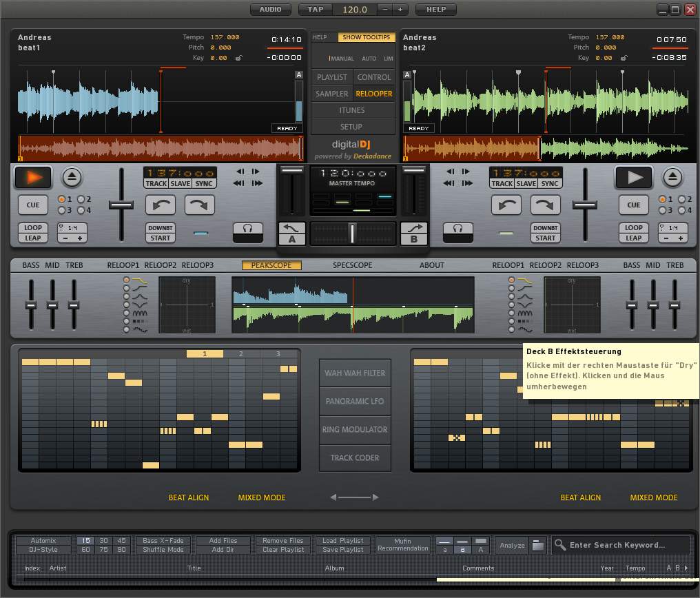Assign crossfader to side B

pos(414,234)
